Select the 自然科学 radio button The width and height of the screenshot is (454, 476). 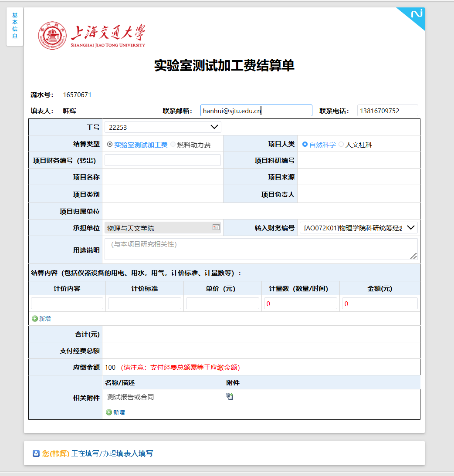305,145
